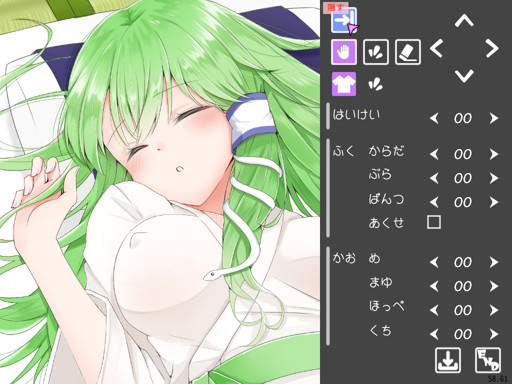This screenshot has height=384, width=512.
Task: Enable the あくせ checkbox
Action: tap(434, 222)
